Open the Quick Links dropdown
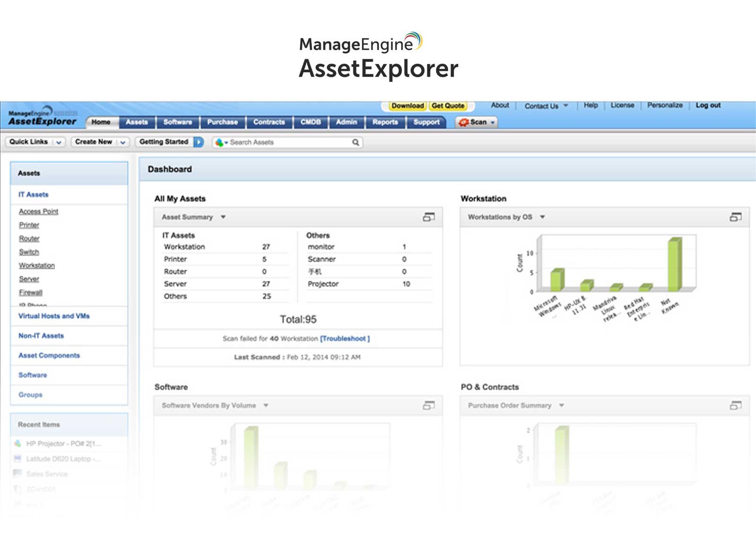This screenshot has width=756, height=557. coord(59,142)
